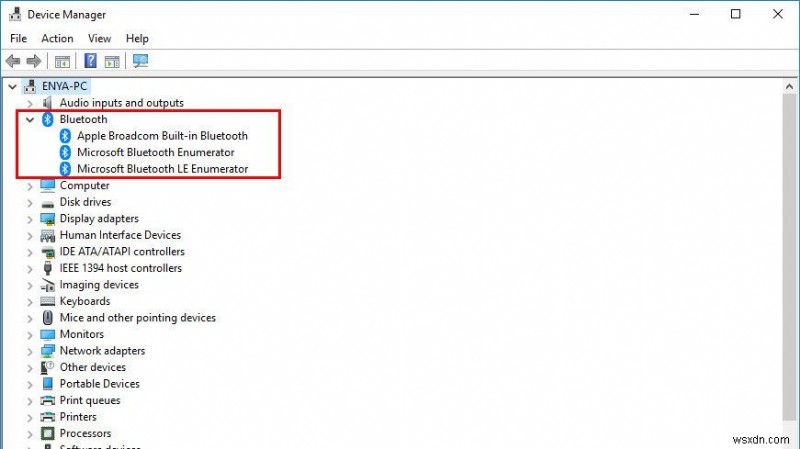Expand the Imaging devices category
This screenshot has height=449, width=800.
[30, 285]
